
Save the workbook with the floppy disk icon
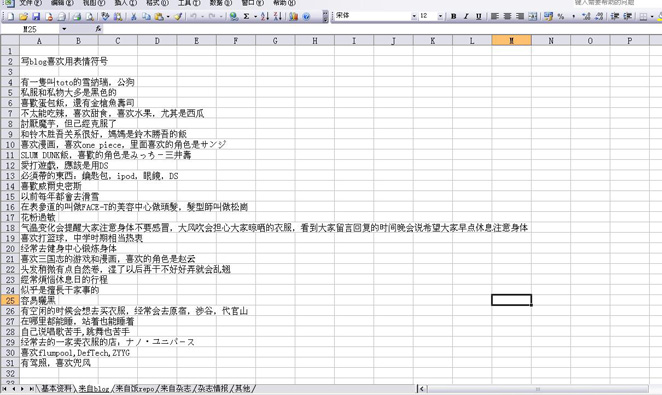point(36,17)
